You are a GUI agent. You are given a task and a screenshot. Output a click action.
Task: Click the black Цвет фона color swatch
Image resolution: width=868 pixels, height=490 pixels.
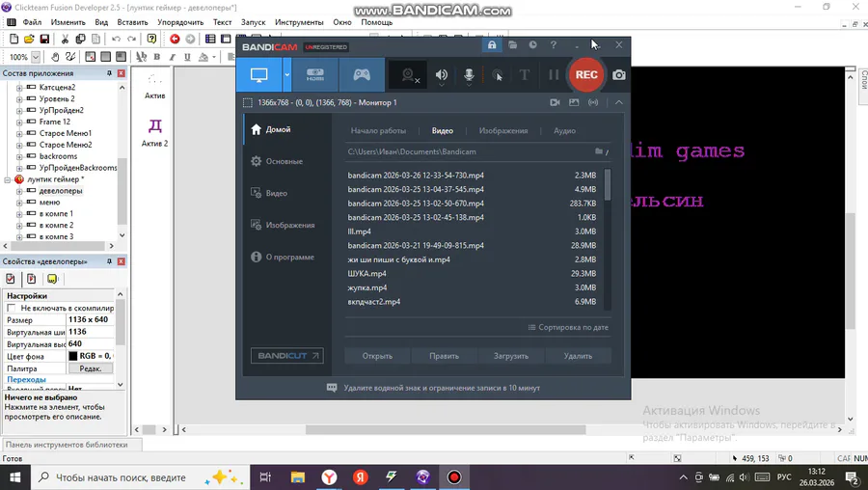click(73, 356)
